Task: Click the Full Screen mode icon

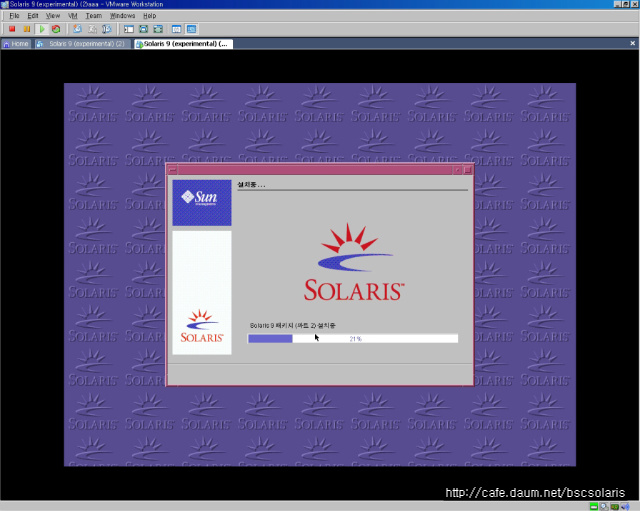Action: (x=158, y=29)
